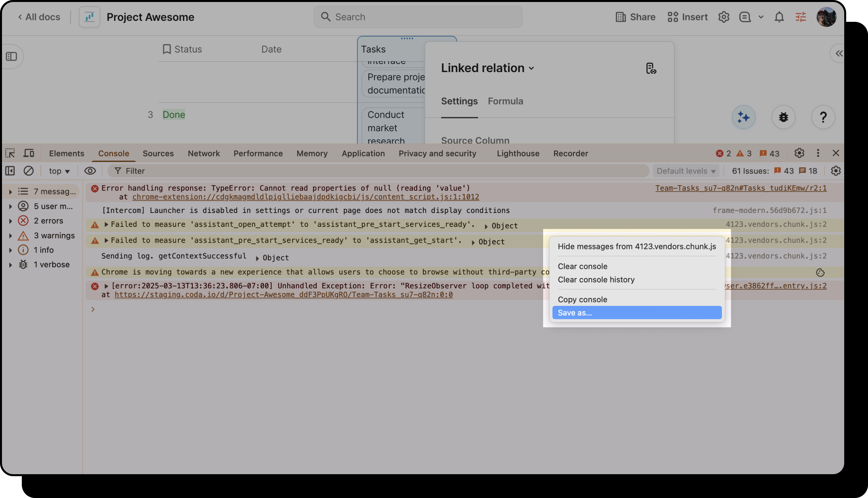Choose Copy console from context menu
This screenshot has width=868, height=498.
point(582,299)
